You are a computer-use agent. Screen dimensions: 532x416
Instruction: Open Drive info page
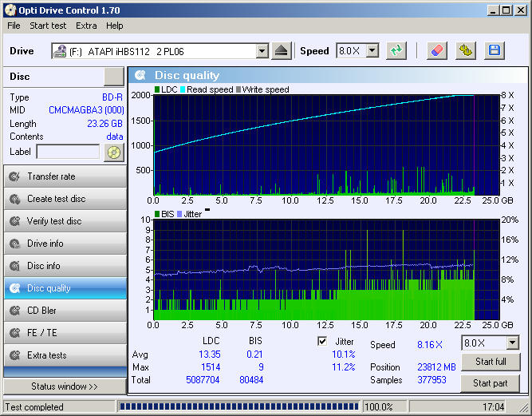[x=65, y=244]
